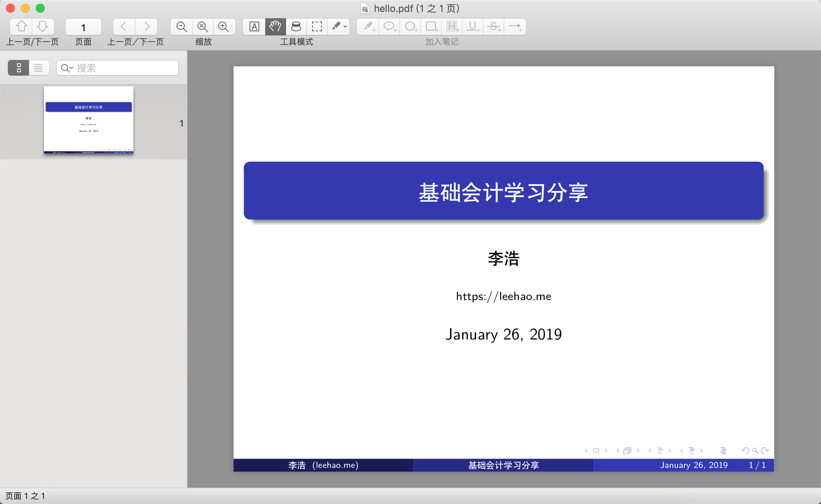Screen dimensions: 821x504
Task: Click Beamer presentation outline icon
Action: click(x=723, y=450)
